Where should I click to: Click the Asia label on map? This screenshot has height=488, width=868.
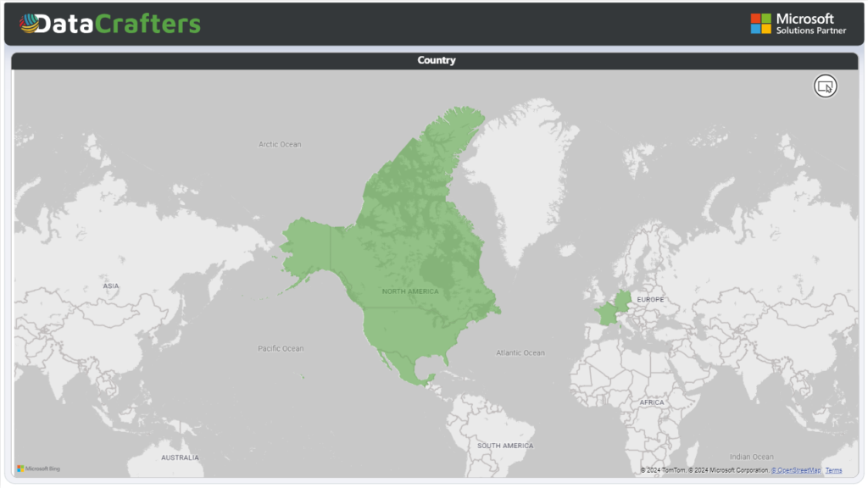(x=111, y=286)
